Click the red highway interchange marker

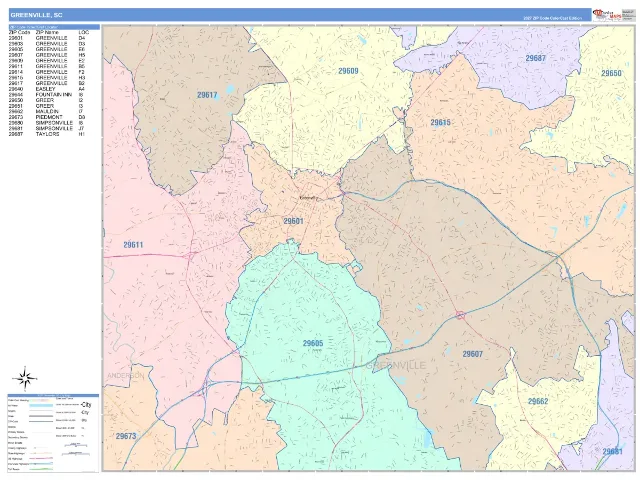pyautogui.click(x=460, y=315)
